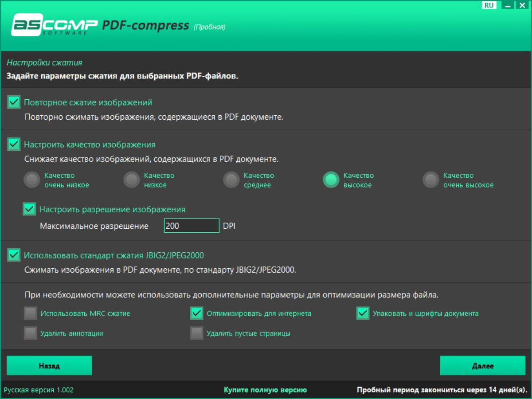
Task: Click 'Максимальное разрешение' label
Action: tap(94, 226)
